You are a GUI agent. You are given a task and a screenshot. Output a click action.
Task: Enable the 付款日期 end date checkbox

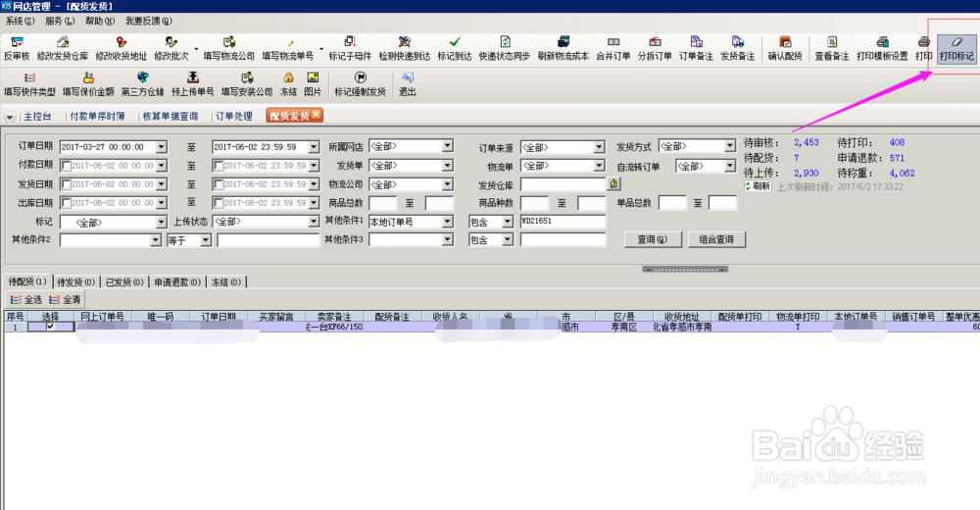pyautogui.click(x=219, y=166)
